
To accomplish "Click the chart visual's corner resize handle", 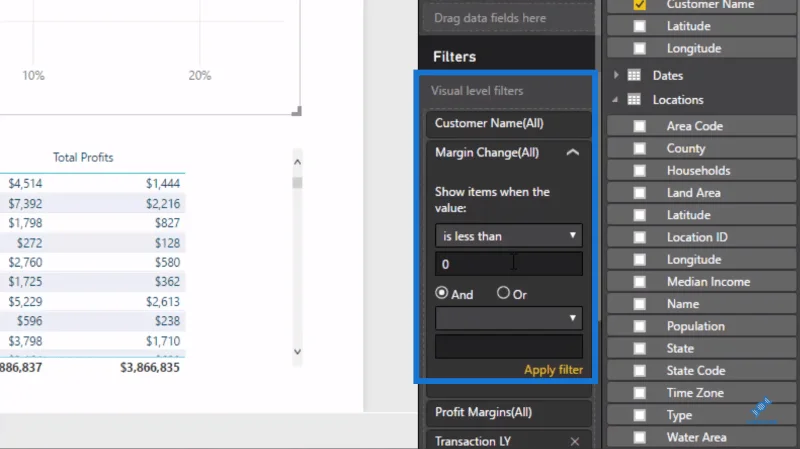I will coord(296,111).
